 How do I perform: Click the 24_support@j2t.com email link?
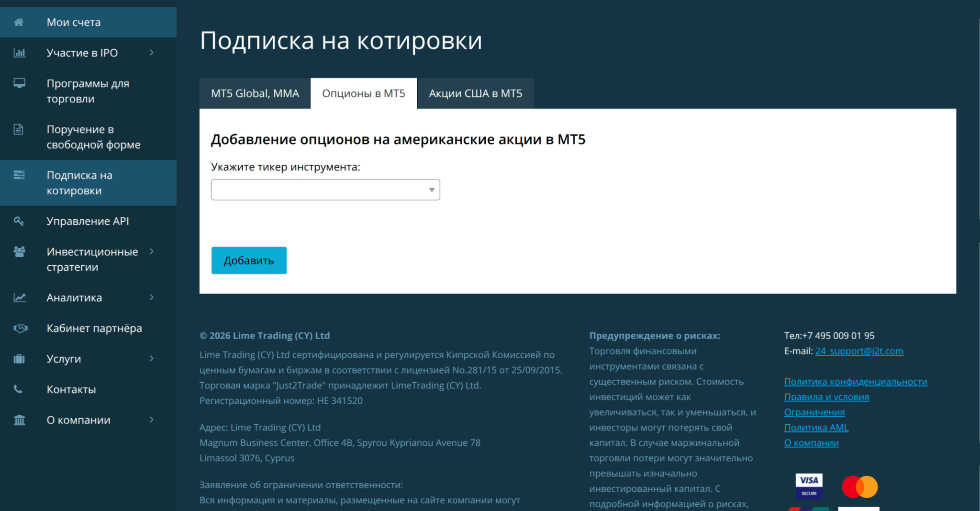[x=859, y=351]
